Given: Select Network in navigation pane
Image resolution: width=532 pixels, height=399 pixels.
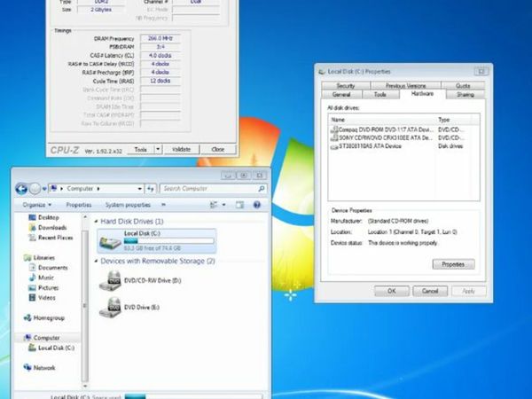Looking at the screenshot, I should pyautogui.click(x=40, y=368).
